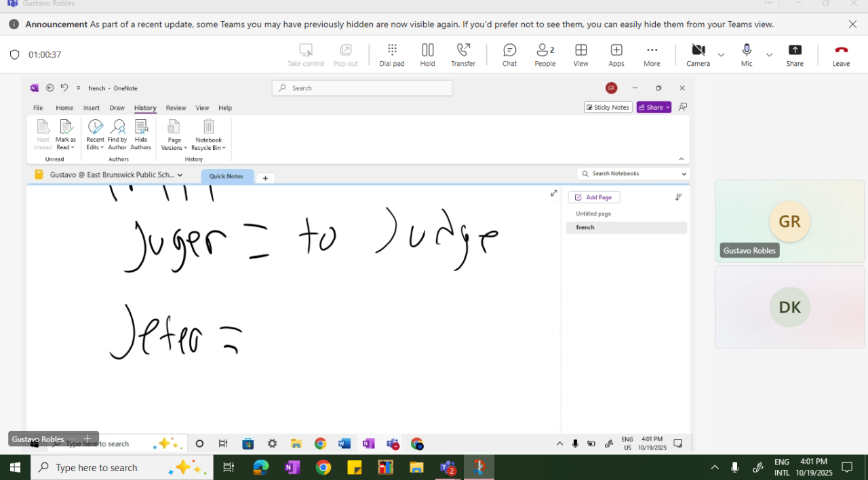
Task: Click the shield icon beside call timer
Action: 15,55
